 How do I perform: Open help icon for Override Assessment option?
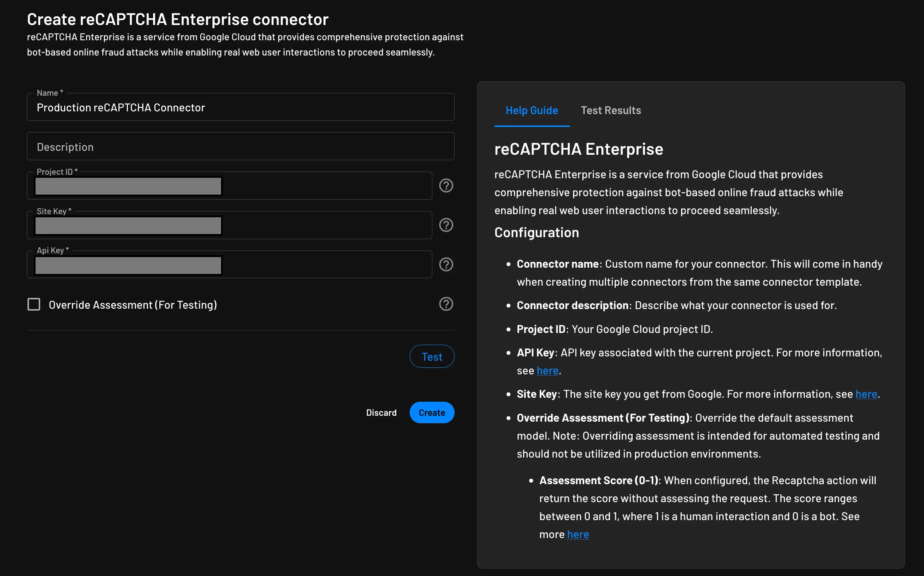coord(446,304)
